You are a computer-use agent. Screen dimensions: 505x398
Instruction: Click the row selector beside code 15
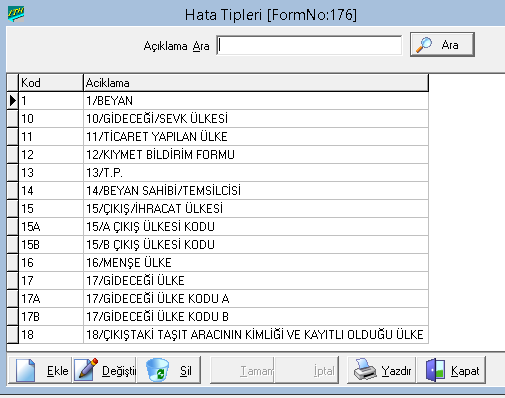coord(12,209)
